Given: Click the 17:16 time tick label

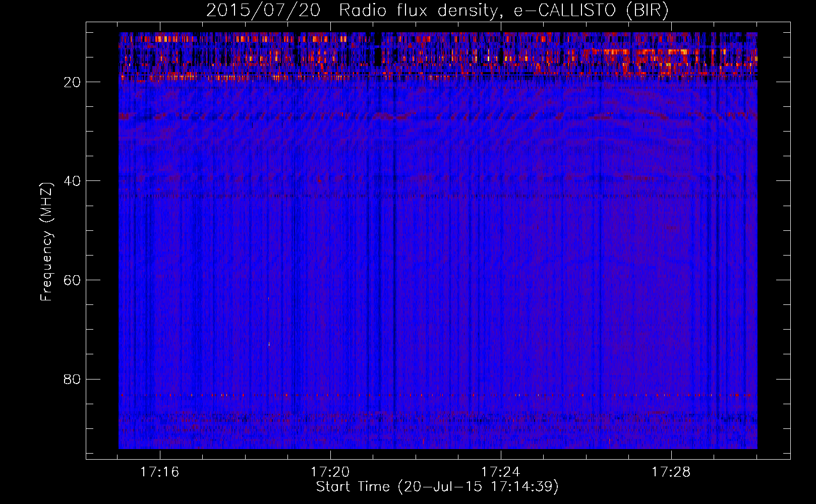Looking at the screenshot, I should click(x=160, y=472).
